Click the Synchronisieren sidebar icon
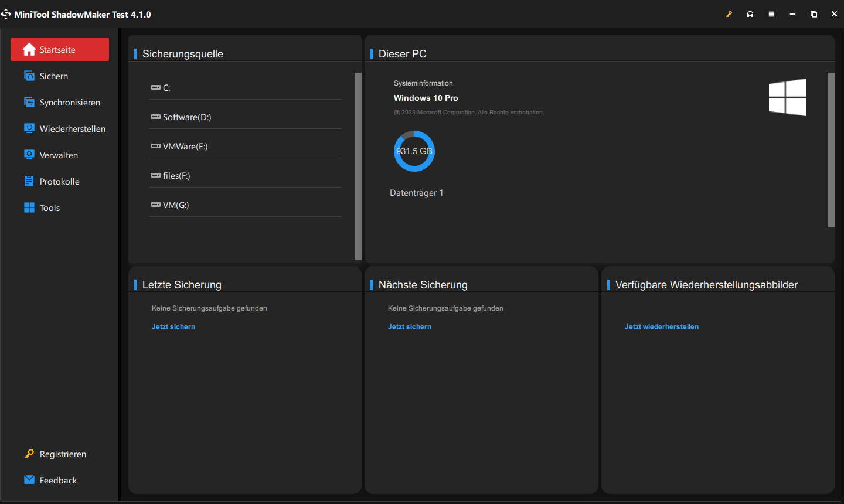 [29, 103]
